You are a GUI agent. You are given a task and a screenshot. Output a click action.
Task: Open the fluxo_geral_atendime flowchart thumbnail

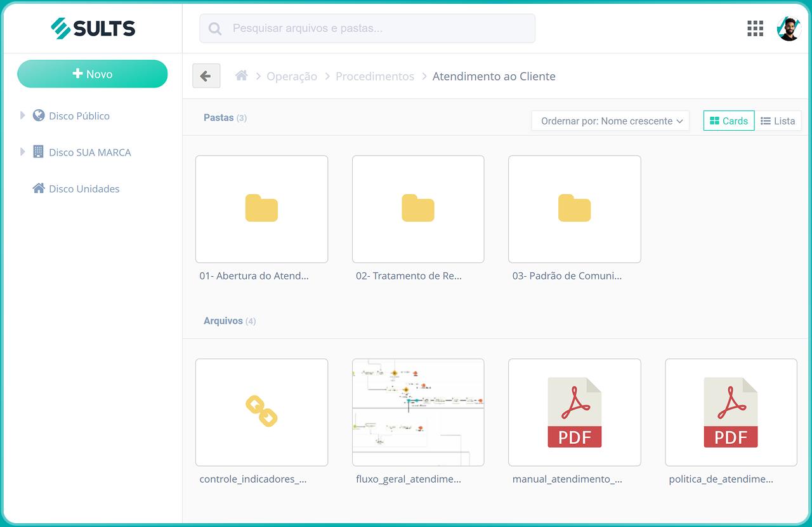417,411
